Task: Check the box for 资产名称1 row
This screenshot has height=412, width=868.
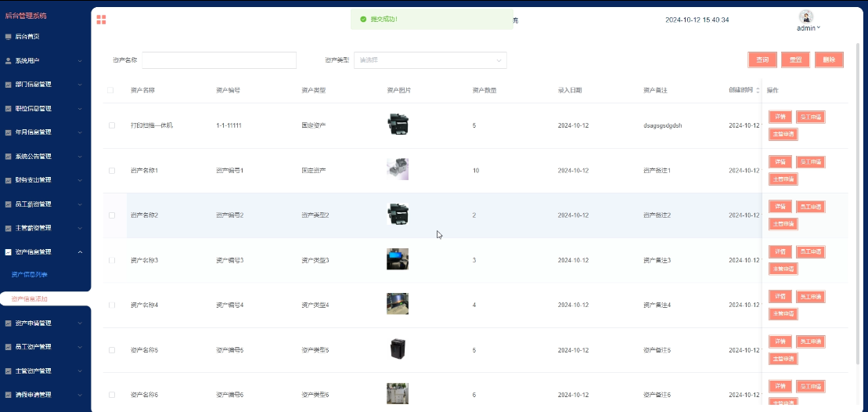Action: [112, 171]
